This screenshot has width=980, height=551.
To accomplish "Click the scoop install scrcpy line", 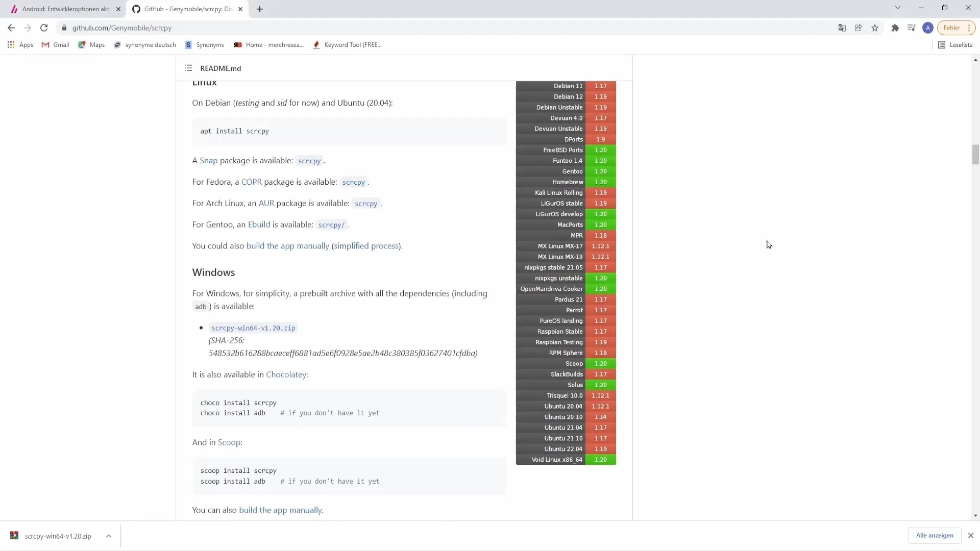I will click(x=238, y=470).
